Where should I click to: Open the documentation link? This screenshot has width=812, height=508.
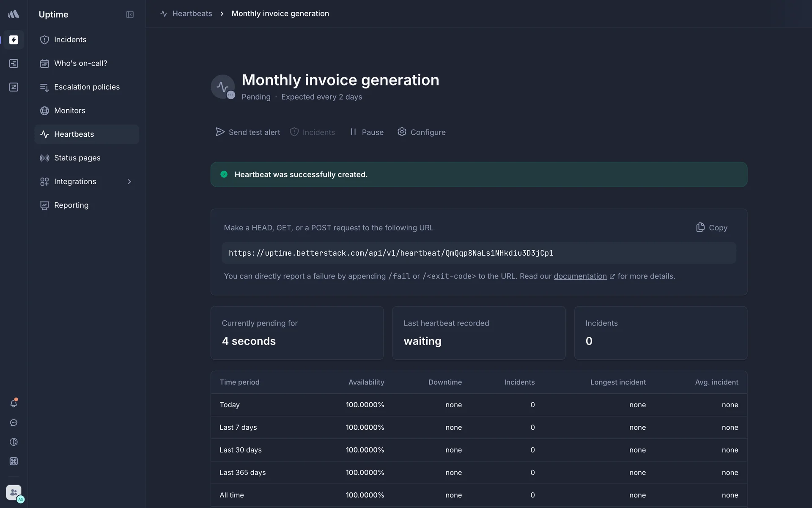[x=580, y=276]
